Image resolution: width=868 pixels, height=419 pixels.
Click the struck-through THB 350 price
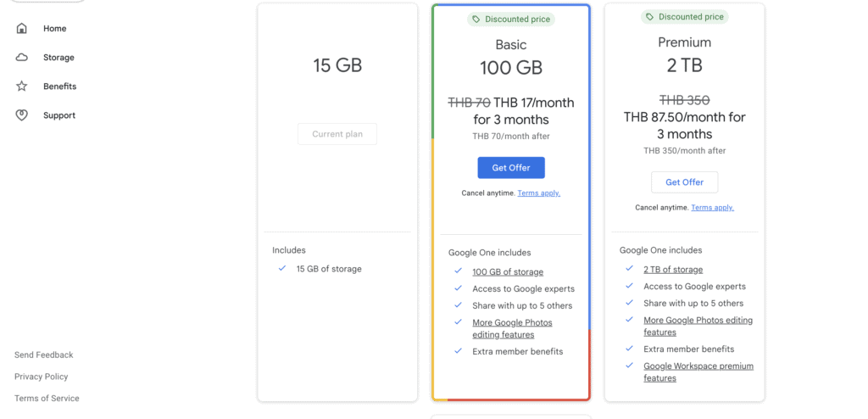point(685,100)
